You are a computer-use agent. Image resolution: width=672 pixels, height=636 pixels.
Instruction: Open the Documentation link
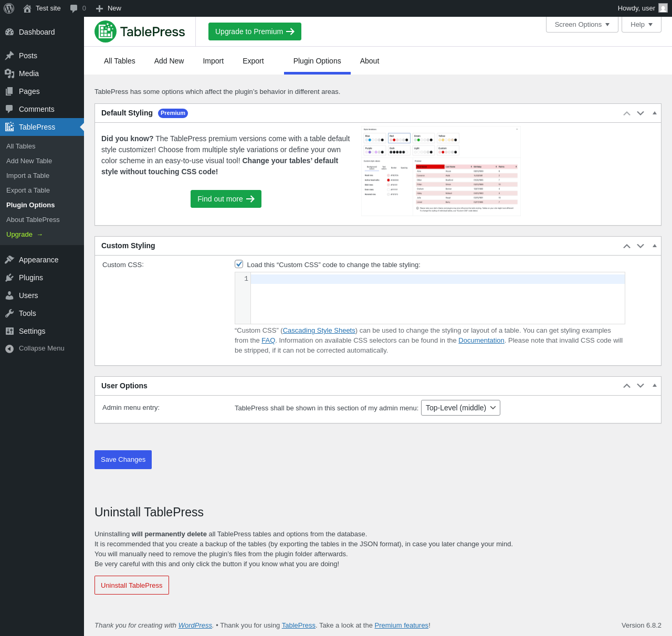481,341
